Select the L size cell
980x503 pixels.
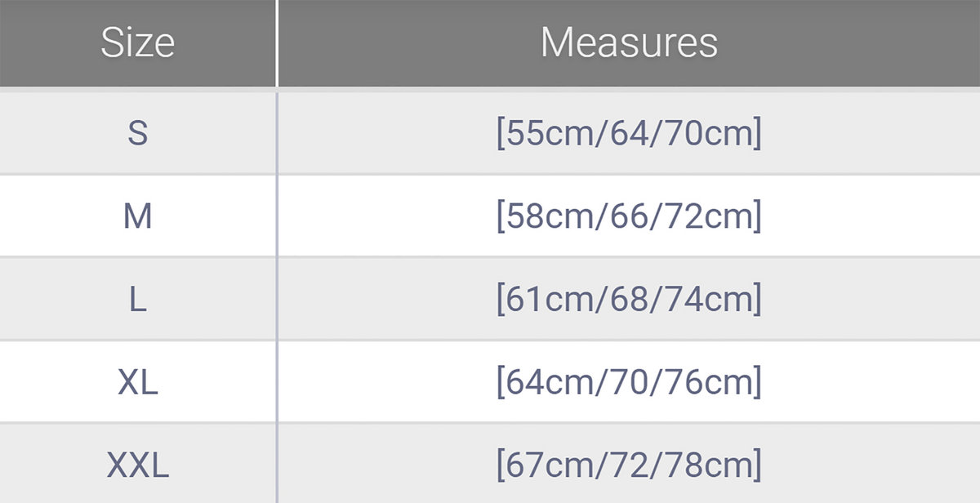click(x=137, y=300)
